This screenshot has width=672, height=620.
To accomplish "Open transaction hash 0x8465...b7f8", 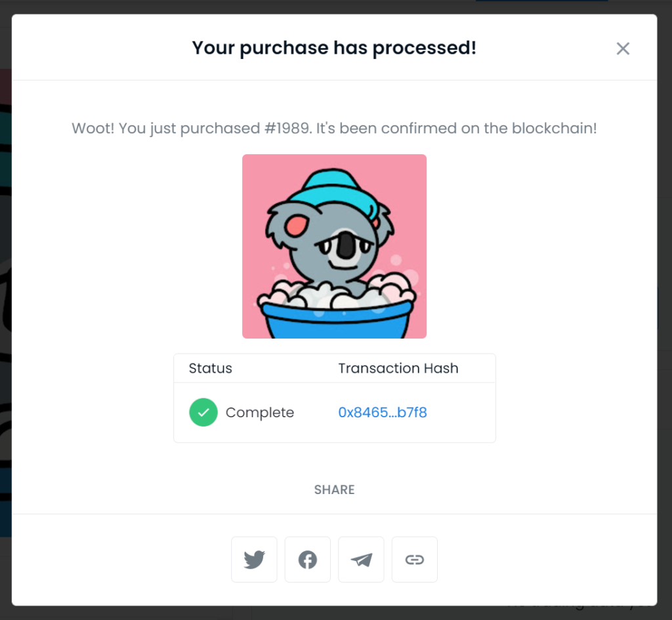I will coord(383,412).
